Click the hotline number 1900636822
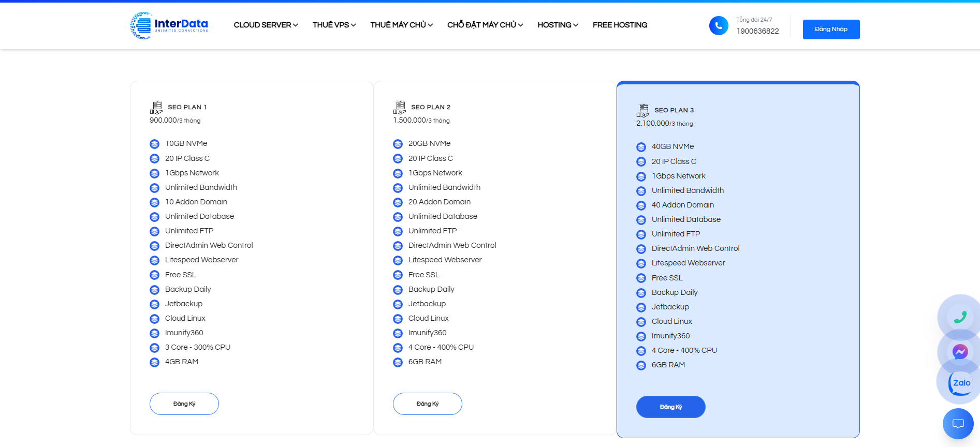The width and height of the screenshot is (980, 447). 757,31
